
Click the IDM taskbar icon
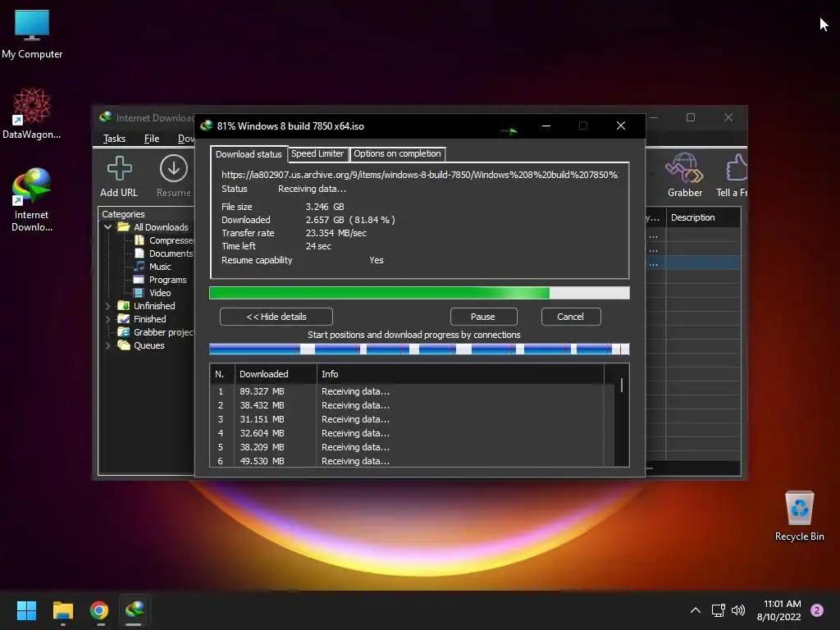(x=135, y=609)
